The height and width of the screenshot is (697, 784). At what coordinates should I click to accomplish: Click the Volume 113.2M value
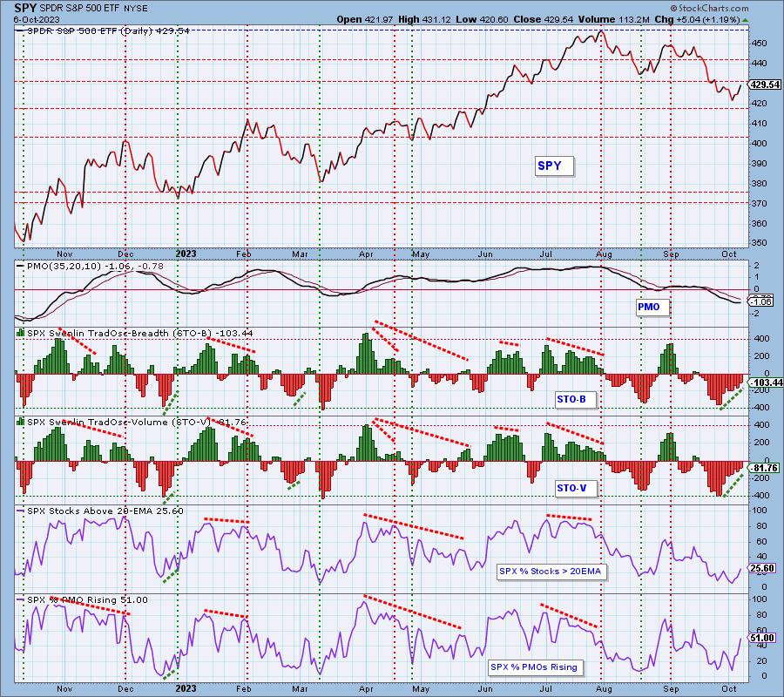(613, 19)
